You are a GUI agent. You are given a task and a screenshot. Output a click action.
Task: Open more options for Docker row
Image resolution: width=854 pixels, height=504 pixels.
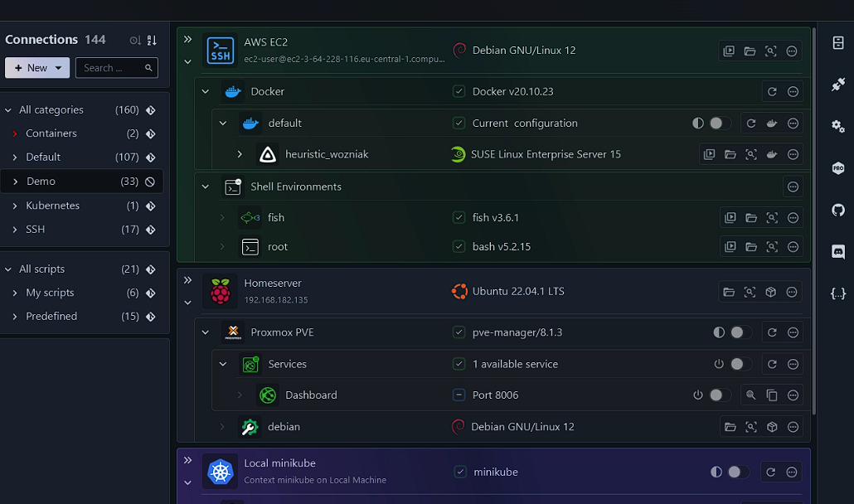(793, 92)
